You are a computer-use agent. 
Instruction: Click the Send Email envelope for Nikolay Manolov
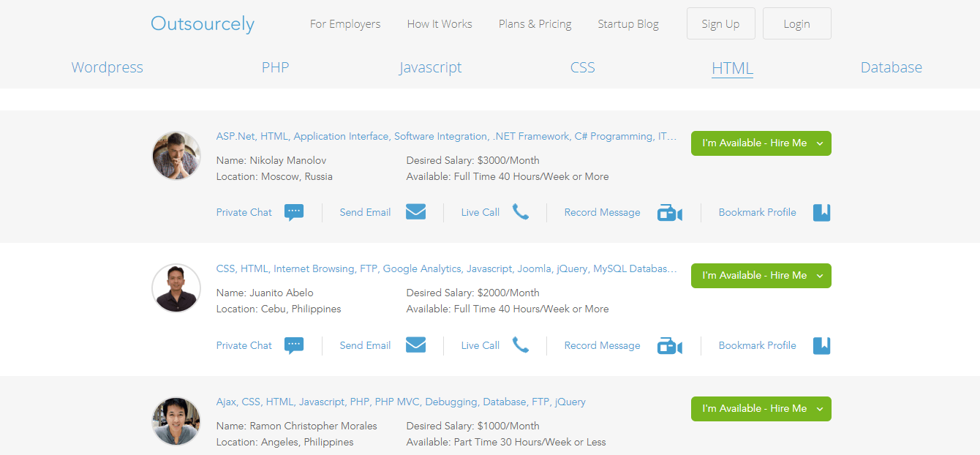415,211
